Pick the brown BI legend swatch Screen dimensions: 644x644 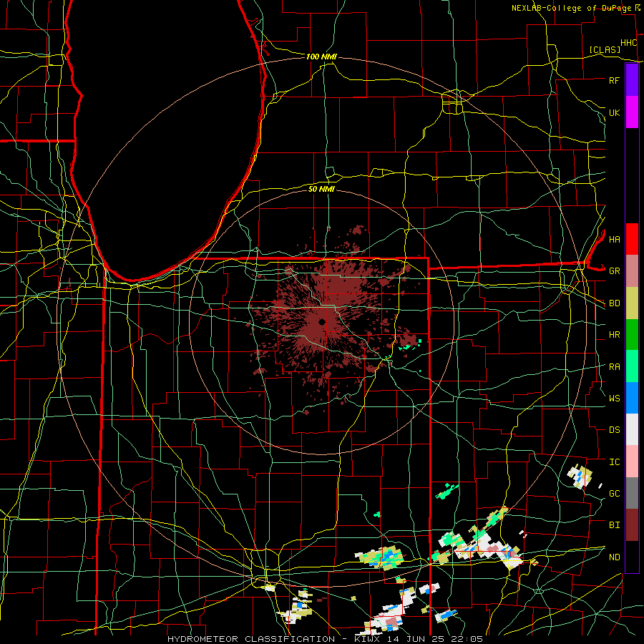(x=632, y=525)
